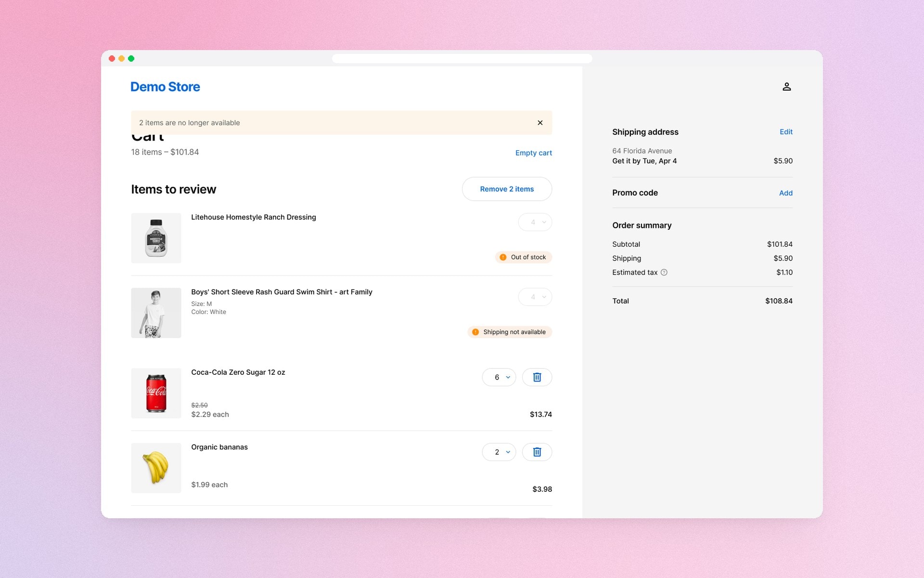Click the Out of stock warning badge

coord(524,257)
